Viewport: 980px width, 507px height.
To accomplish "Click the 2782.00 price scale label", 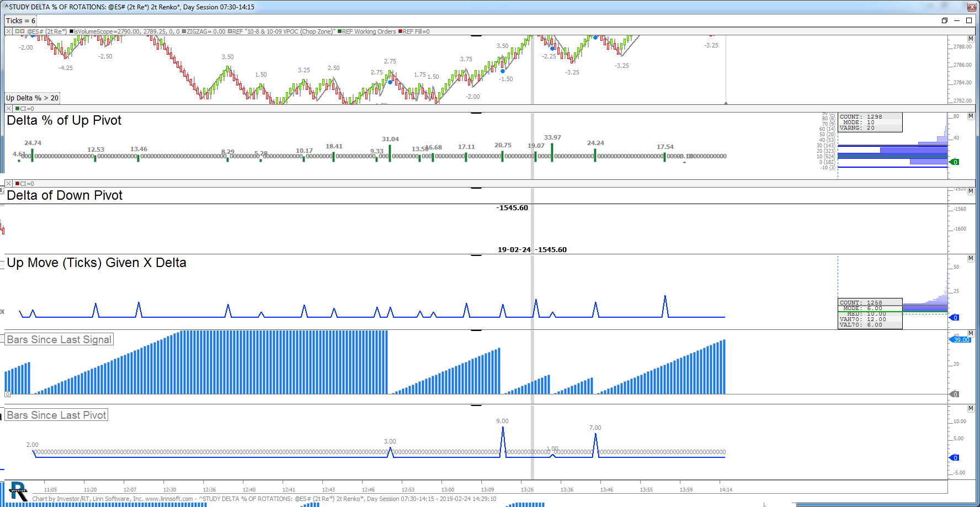I will click(x=963, y=101).
